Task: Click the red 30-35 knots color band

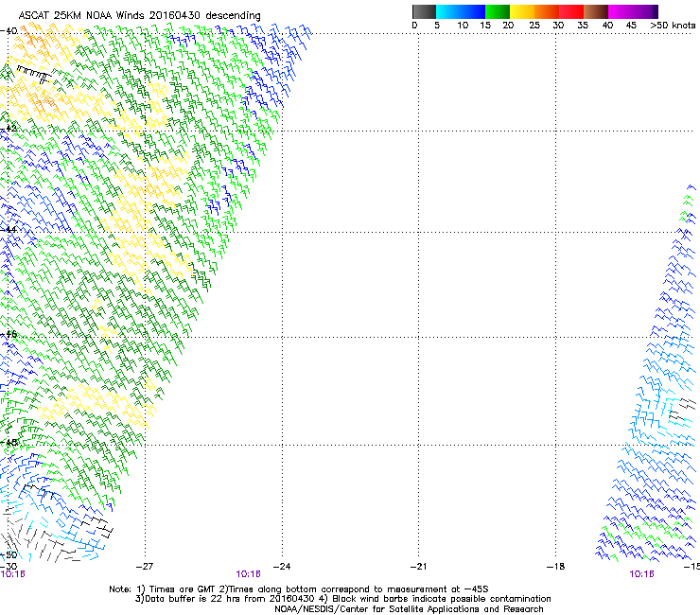Action: [x=571, y=11]
